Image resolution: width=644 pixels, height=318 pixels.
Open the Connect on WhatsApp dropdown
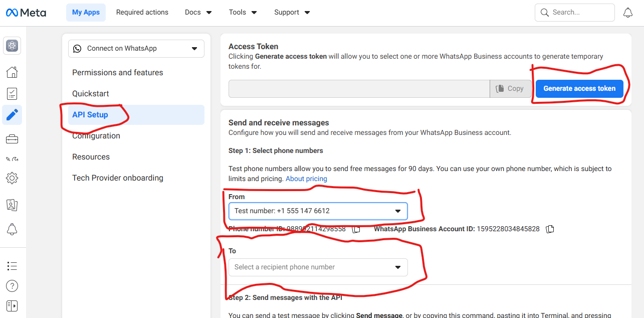(x=136, y=49)
